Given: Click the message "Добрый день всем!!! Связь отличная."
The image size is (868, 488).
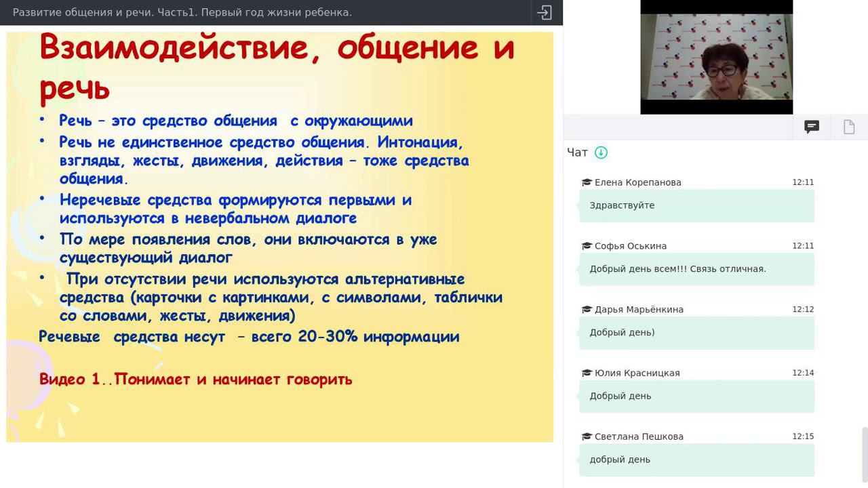Looking at the screenshot, I should pos(696,269).
